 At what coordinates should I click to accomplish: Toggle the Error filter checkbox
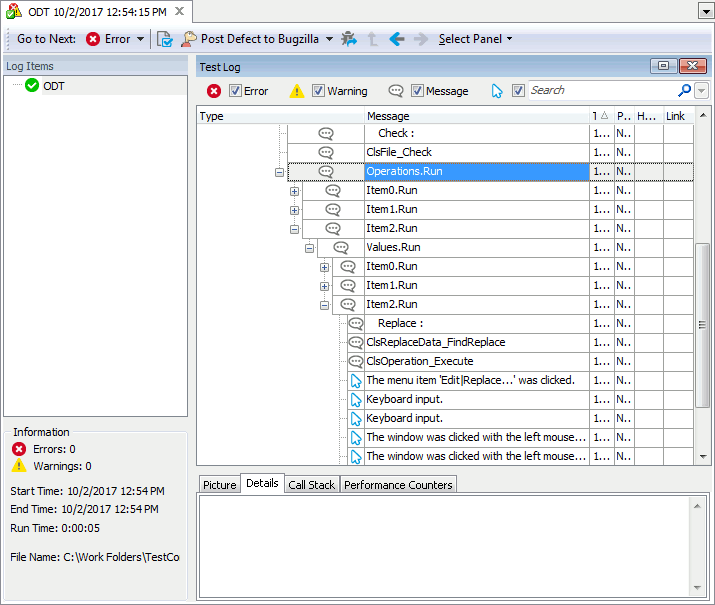[235, 91]
